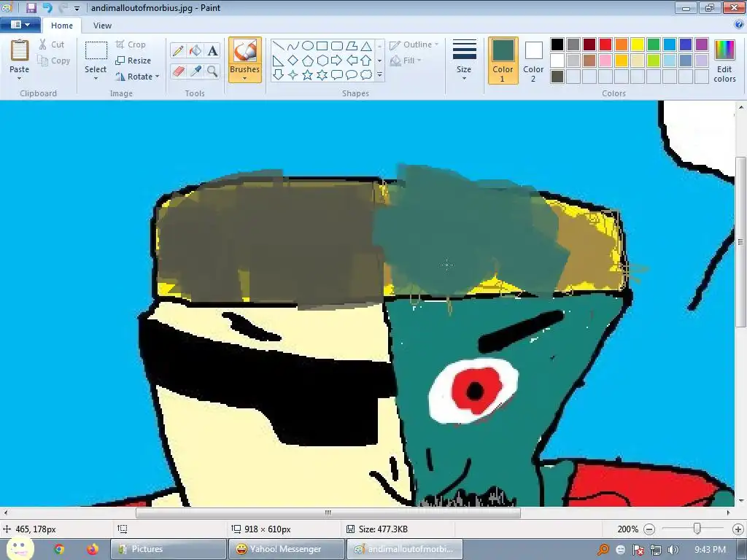Open the Paint Help question mark
Screen dimensions: 747x560
click(x=739, y=25)
